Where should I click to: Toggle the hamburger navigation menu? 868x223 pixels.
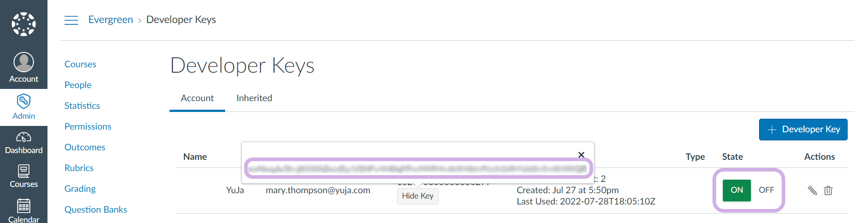71,20
